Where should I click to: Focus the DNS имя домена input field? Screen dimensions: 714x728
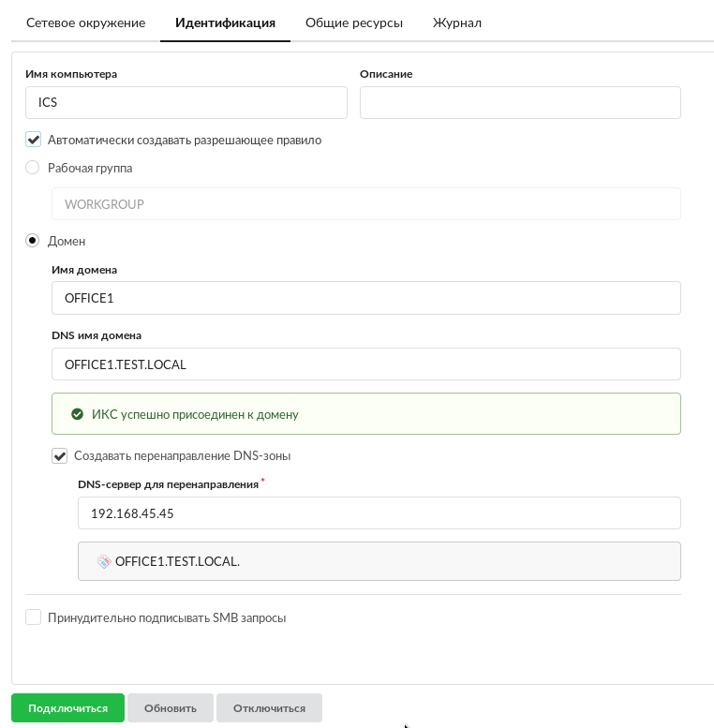365,364
